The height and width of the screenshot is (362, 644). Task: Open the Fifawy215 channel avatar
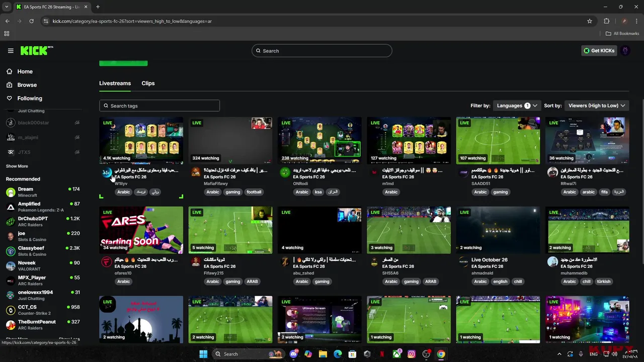(x=196, y=262)
